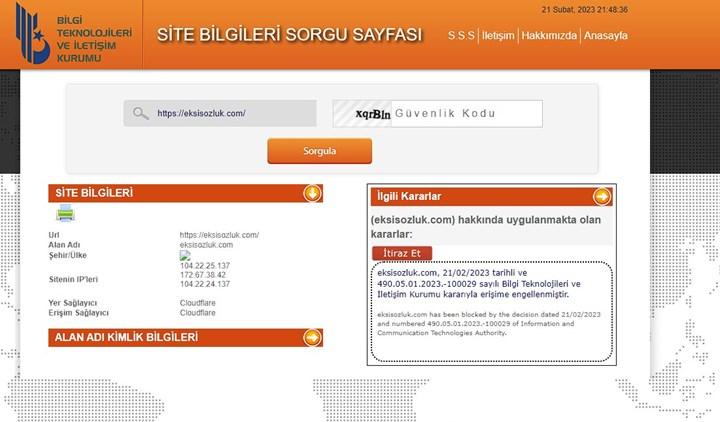Open the İletişim page
This screenshot has width=720, height=422.
click(x=498, y=36)
